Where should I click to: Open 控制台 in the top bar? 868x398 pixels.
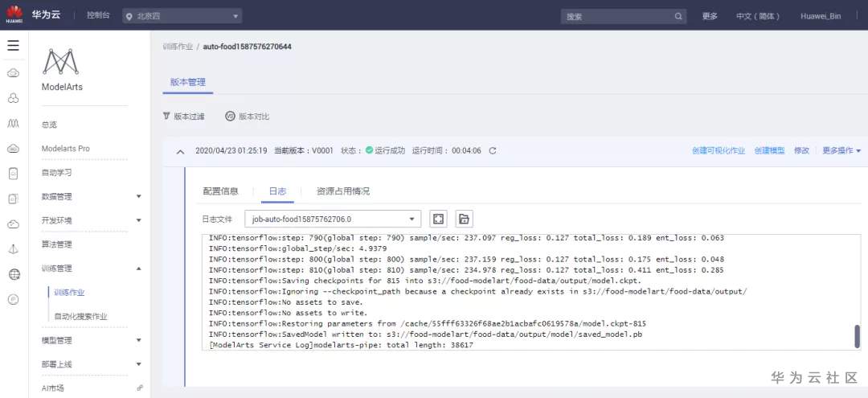click(x=98, y=16)
